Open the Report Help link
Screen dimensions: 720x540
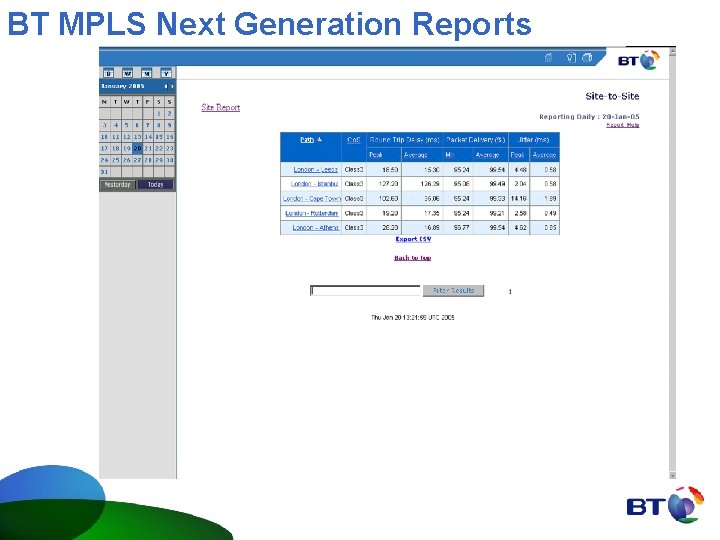[623, 125]
